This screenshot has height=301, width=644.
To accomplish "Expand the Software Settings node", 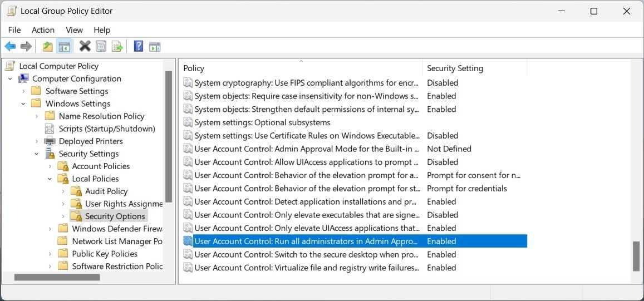I will [x=23, y=91].
